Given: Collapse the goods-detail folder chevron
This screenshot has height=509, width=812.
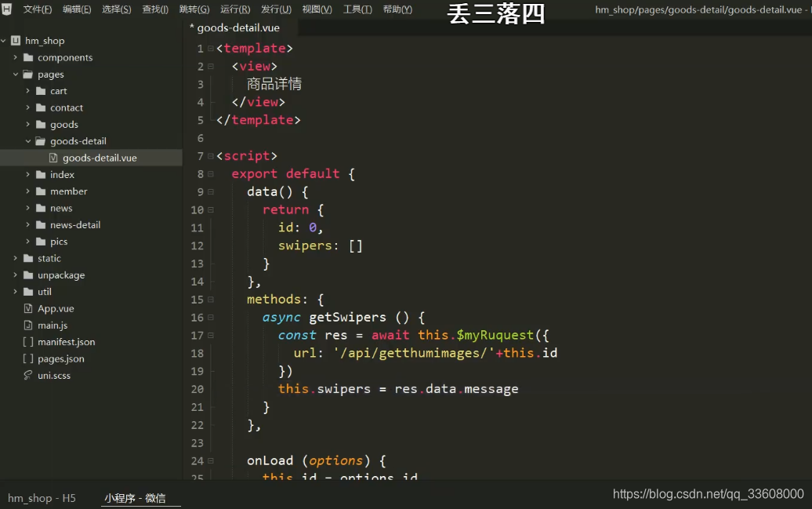Looking at the screenshot, I should click(x=28, y=141).
